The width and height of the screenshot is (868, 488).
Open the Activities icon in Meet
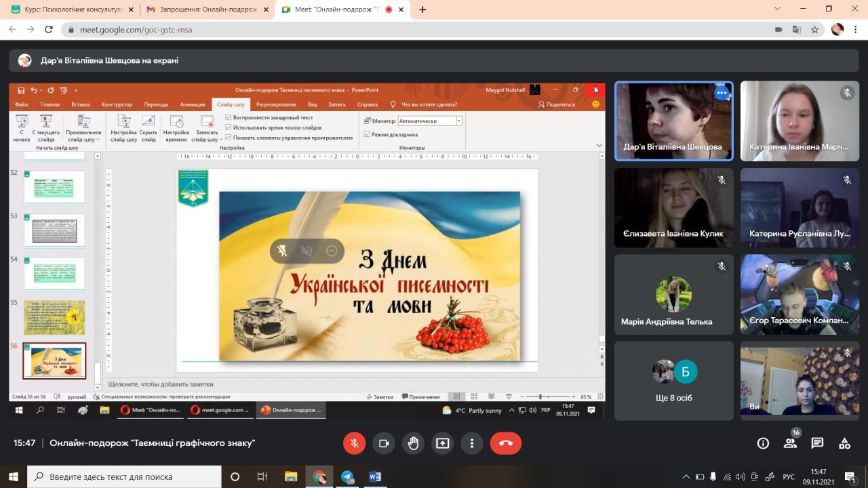[844, 443]
